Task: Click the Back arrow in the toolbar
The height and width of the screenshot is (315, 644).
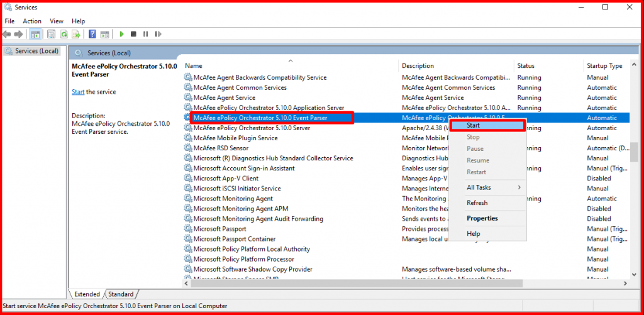Action: click(6, 34)
